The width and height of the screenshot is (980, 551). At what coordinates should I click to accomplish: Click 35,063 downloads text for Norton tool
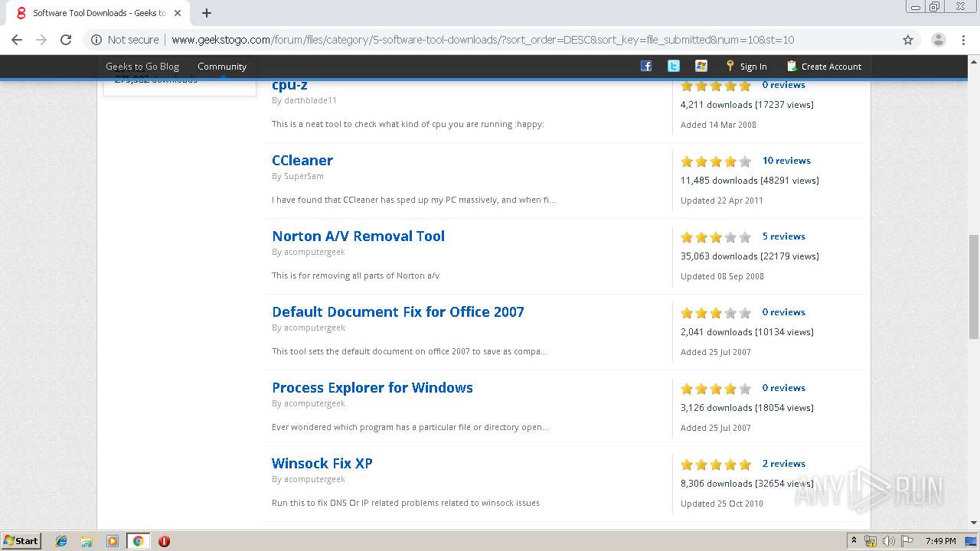pos(718,256)
